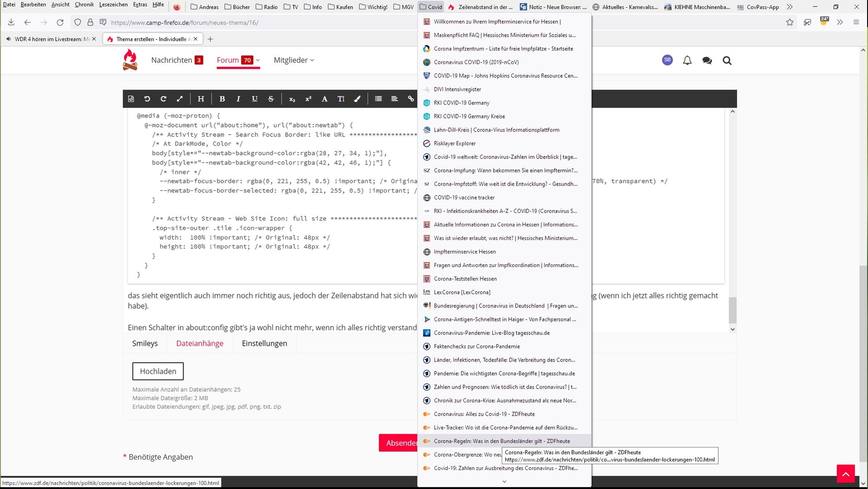Open conversations speech bubble icon

pos(707,61)
